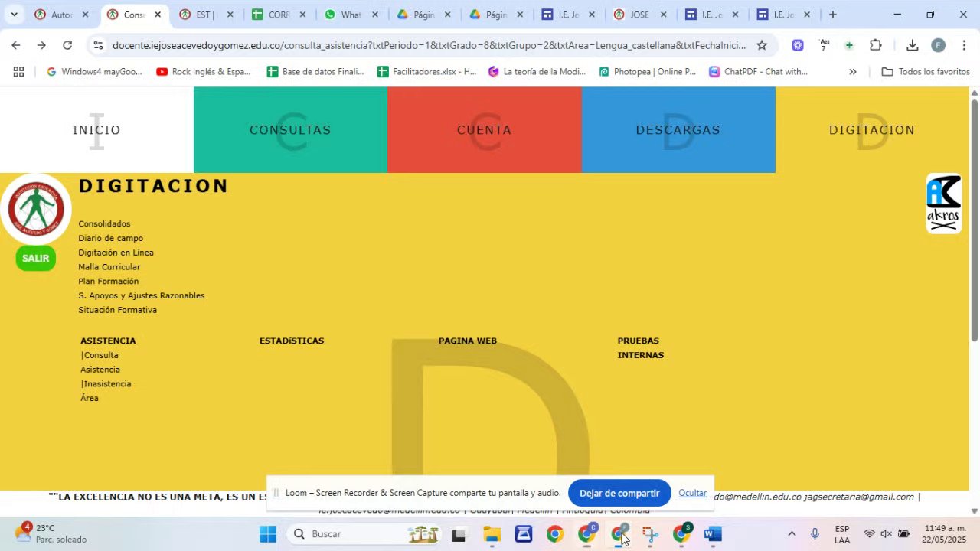Viewport: 980px width, 551px height.
Task: Open Digitación en Línea link
Action: 116,253
